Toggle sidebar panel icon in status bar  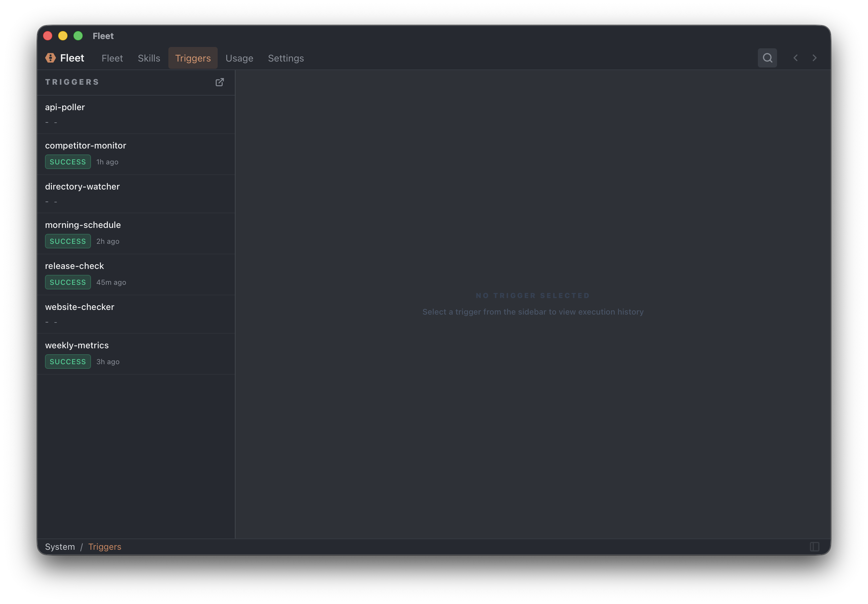click(x=814, y=546)
